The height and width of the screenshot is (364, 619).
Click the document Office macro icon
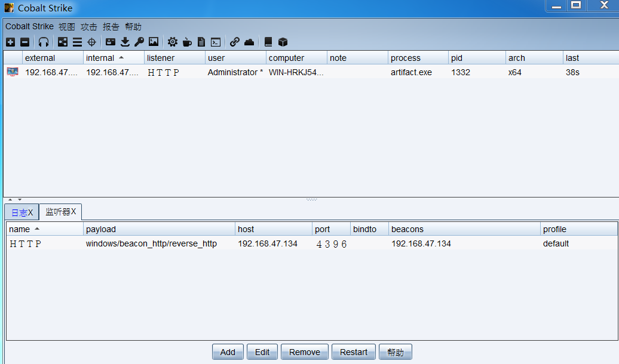click(x=201, y=42)
